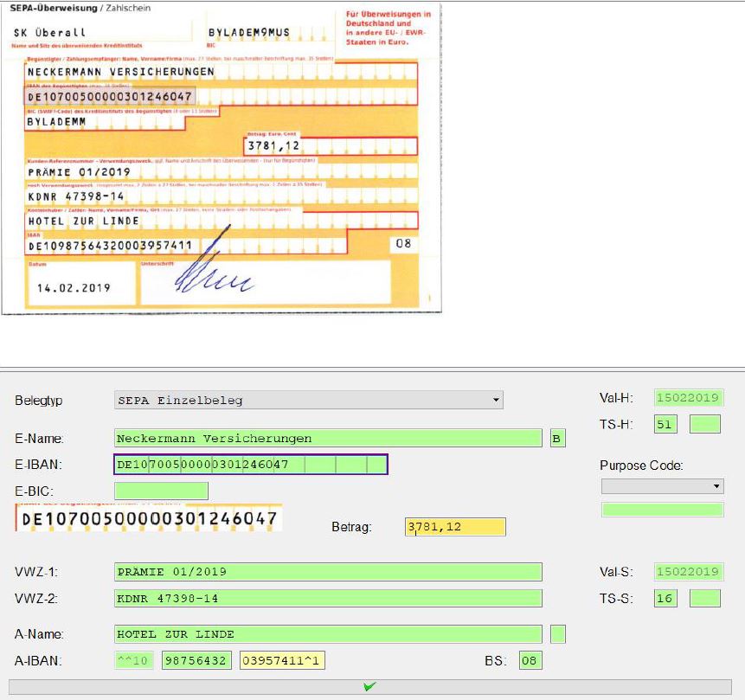Click 'HOTEL ZUR LINDE' on the scanned form
This screenshot has height=700, width=745.
84,221
